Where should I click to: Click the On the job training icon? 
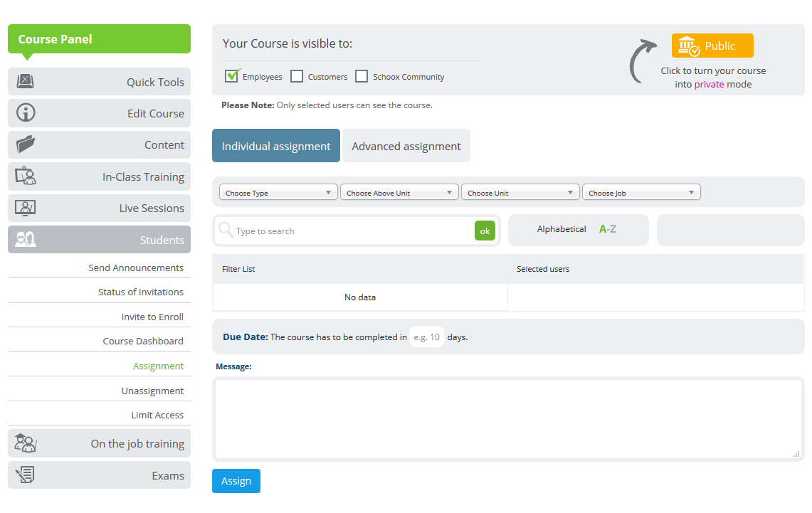pyautogui.click(x=26, y=443)
